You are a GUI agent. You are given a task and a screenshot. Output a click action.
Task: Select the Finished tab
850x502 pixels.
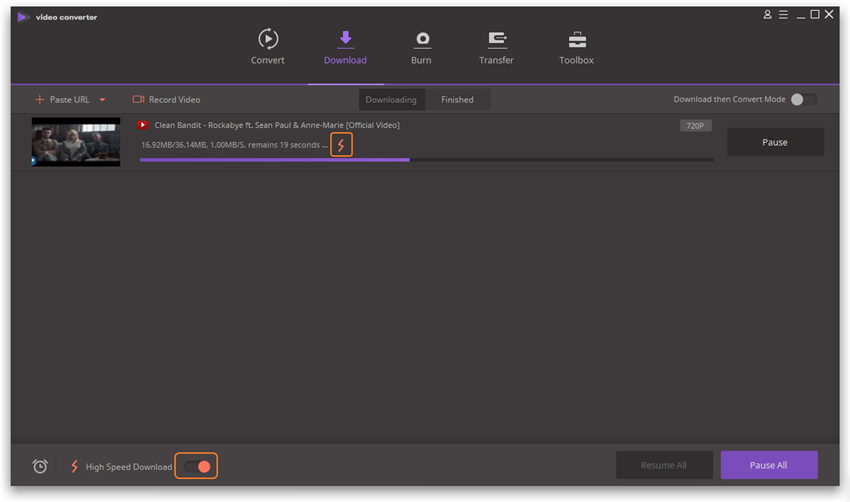457,100
